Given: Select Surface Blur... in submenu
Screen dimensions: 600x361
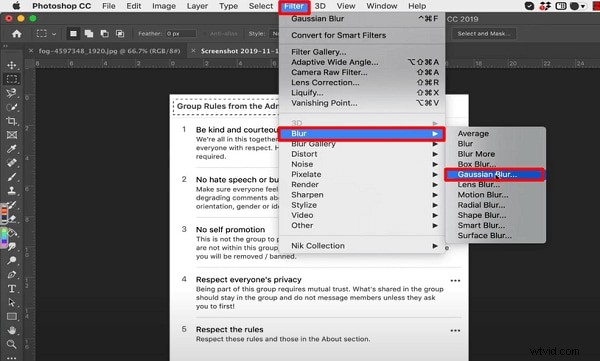Looking at the screenshot, I should (496, 235).
